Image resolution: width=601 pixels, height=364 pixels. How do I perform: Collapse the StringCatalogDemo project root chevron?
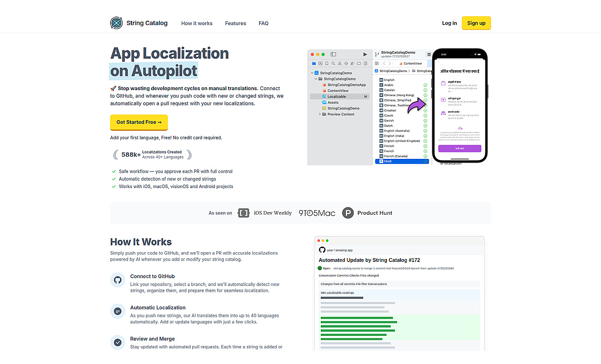[x=312, y=73]
